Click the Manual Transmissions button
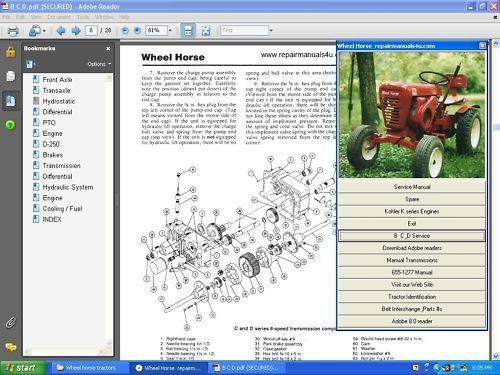 [412, 260]
